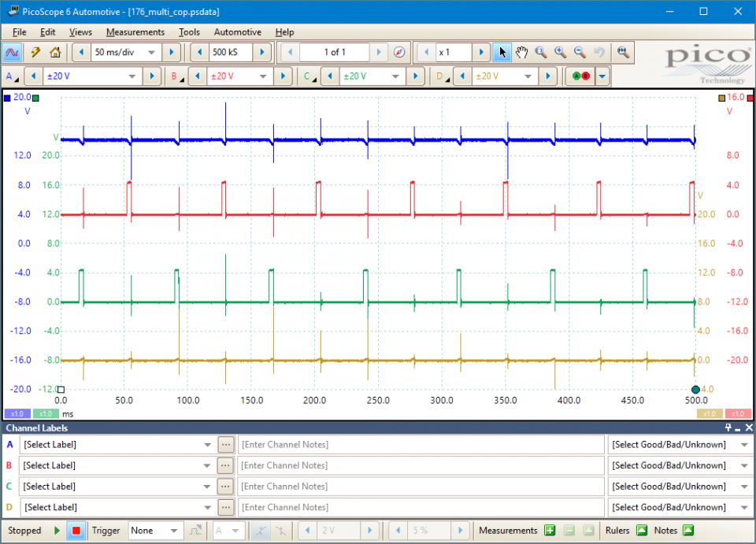756x544 pixels.
Task: Open the Edit menu
Action: pyautogui.click(x=48, y=31)
